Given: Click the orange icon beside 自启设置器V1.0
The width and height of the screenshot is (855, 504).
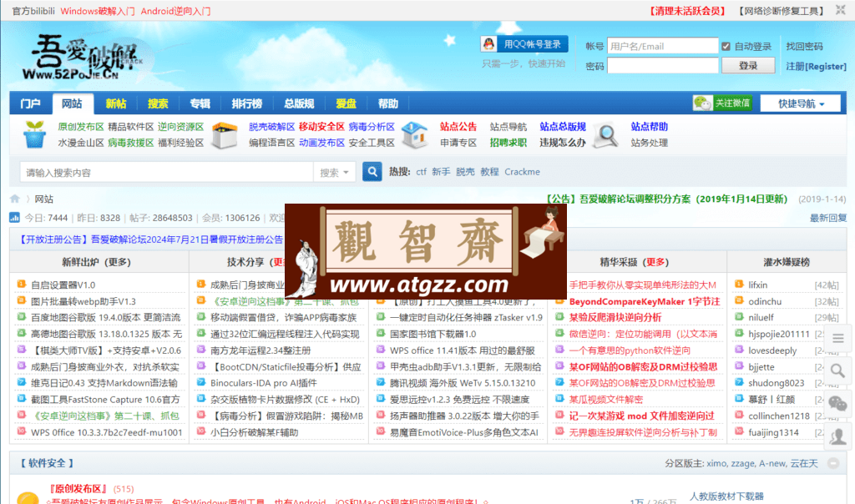Looking at the screenshot, I should (21, 284).
